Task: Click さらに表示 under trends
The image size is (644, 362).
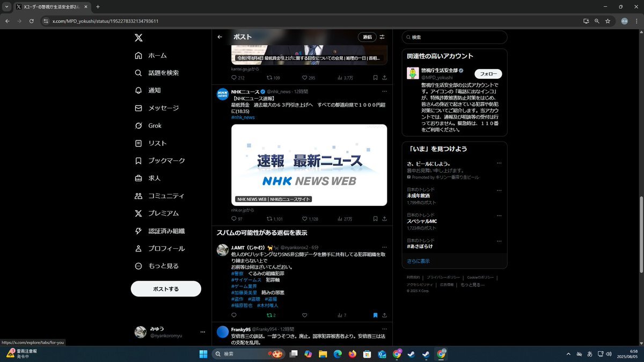Action: click(418, 261)
